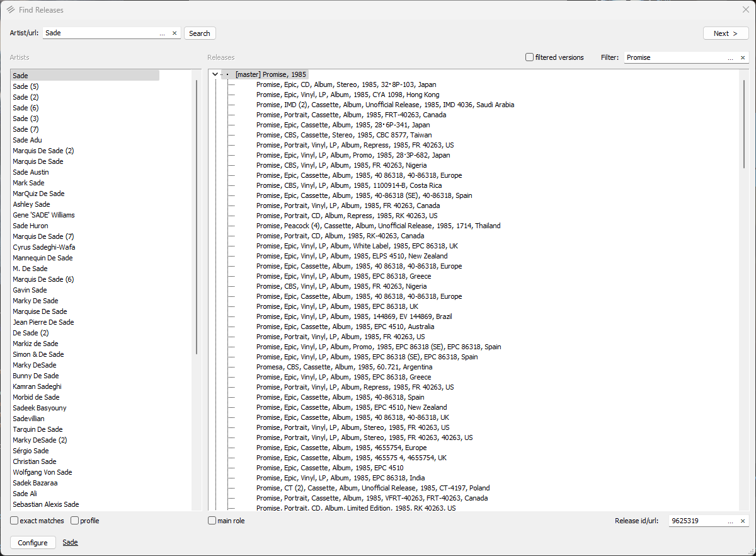Select the EPC 86318 India vinyl release

(x=341, y=478)
